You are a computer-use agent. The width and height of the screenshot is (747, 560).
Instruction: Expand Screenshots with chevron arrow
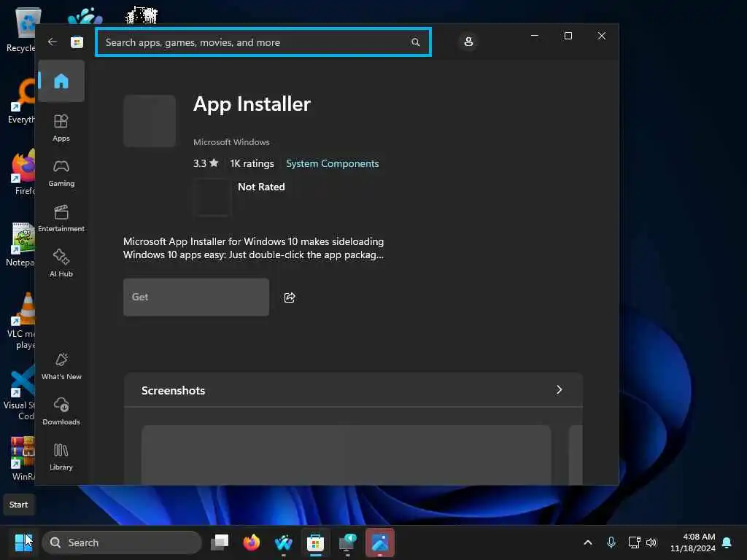coord(559,389)
